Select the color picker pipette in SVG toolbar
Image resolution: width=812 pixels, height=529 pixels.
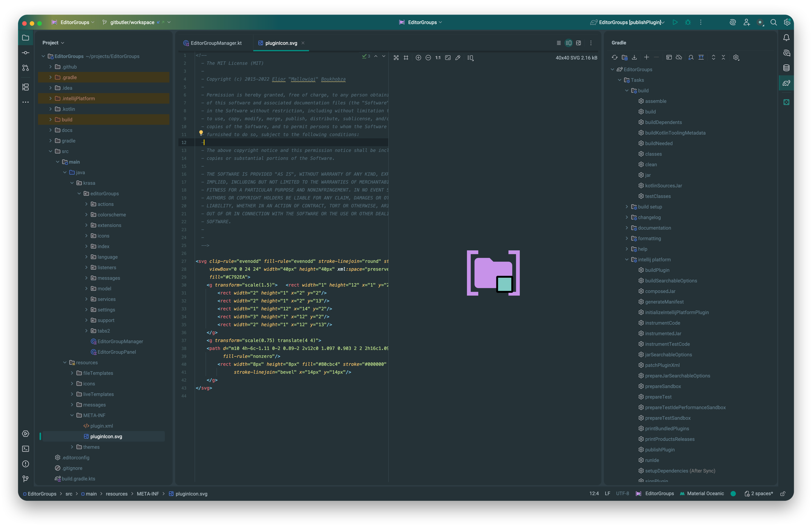(x=458, y=57)
